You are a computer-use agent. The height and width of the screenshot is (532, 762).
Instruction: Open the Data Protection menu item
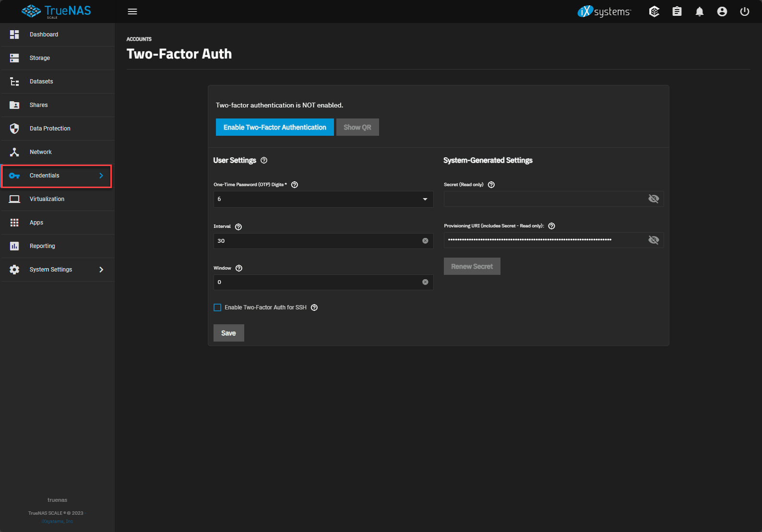tap(58, 129)
